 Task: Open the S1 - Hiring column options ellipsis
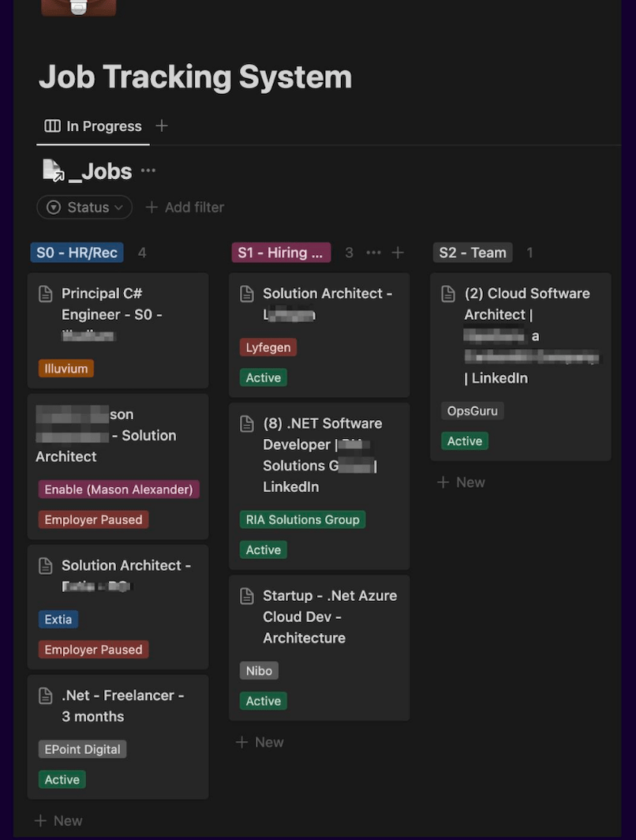374,253
